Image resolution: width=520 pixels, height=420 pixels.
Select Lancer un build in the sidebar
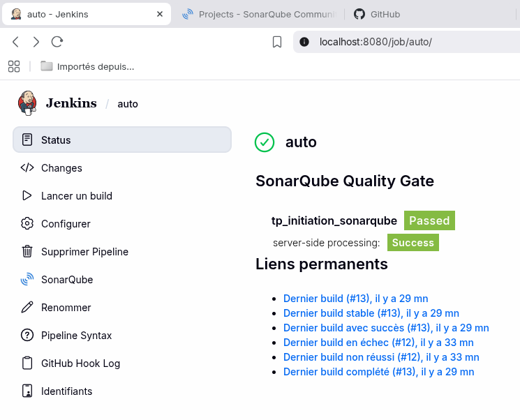click(122, 195)
